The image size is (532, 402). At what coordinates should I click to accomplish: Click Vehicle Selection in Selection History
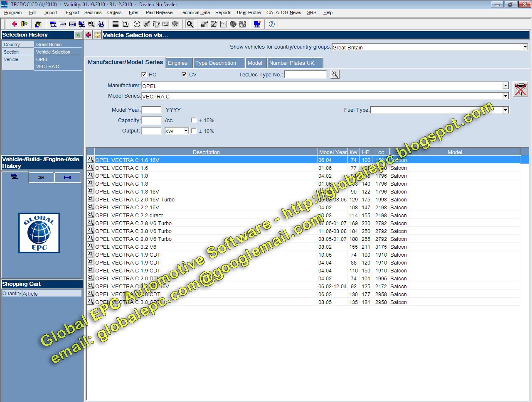coord(53,52)
